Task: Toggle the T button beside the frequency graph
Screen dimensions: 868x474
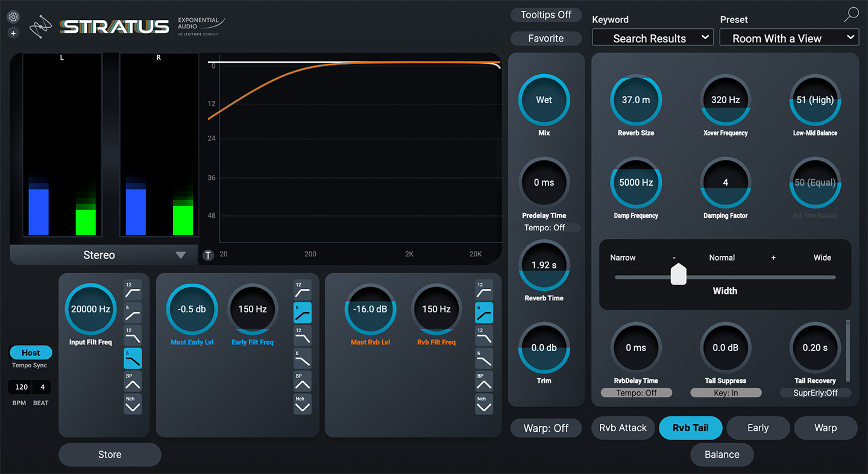Action: tap(208, 255)
